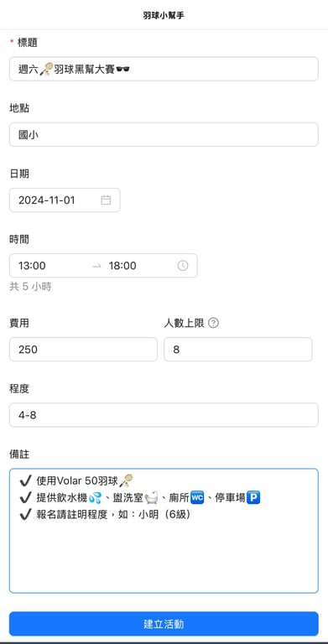
Task: Click the 建立活動 button
Action: (164, 624)
